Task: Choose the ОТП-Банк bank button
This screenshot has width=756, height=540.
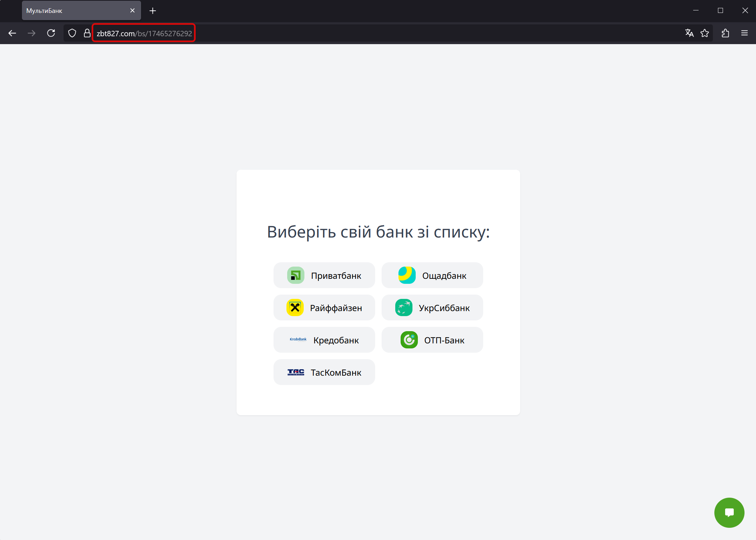Action: [x=432, y=340]
